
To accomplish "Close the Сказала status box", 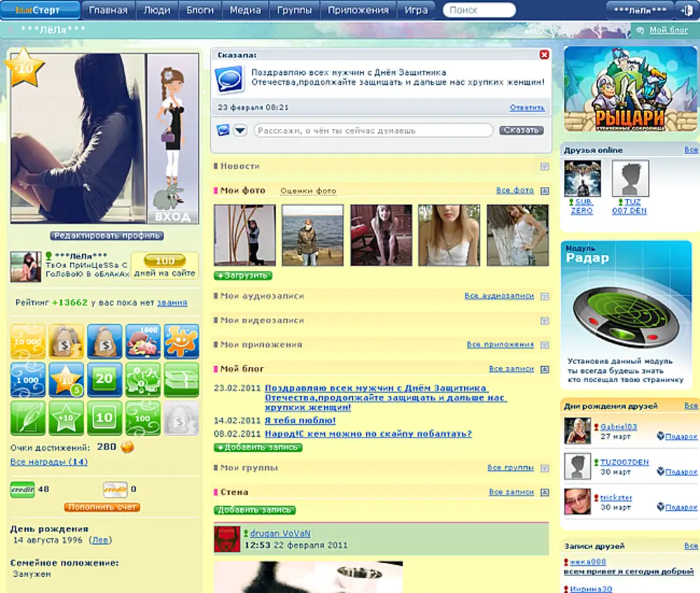I will 544,55.
